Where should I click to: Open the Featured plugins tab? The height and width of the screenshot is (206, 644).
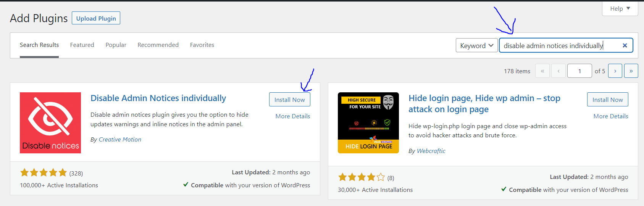coord(82,45)
